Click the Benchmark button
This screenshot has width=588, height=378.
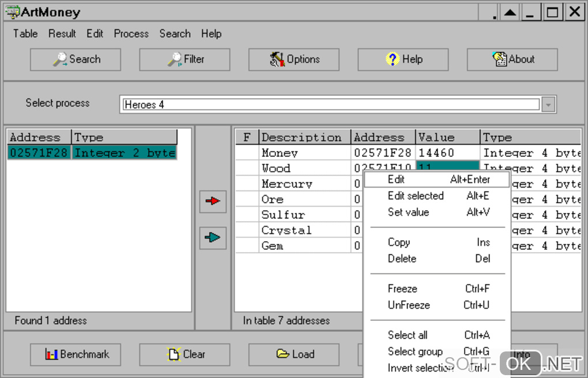[x=76, y=354]
